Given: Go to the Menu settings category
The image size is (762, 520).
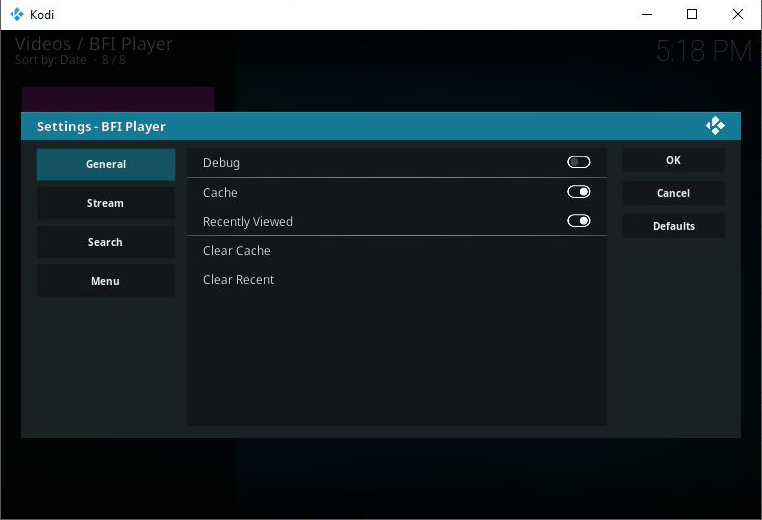Looking at the screenshot, I should click(106, 281).
